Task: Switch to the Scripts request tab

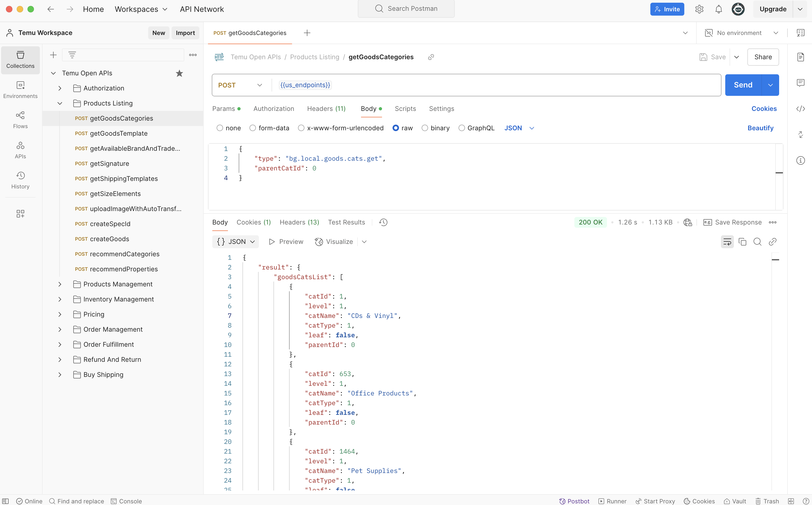Action: click(405, 108)
